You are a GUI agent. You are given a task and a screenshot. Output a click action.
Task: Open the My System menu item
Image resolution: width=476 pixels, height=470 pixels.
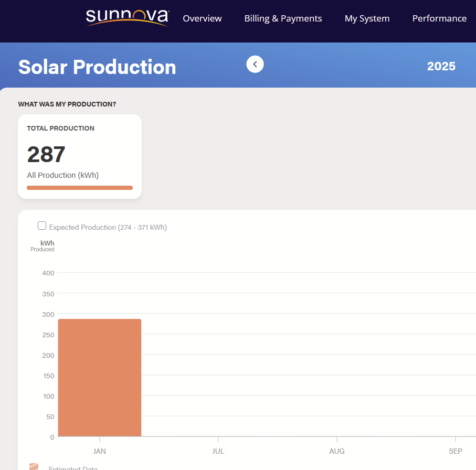(367, 18)
